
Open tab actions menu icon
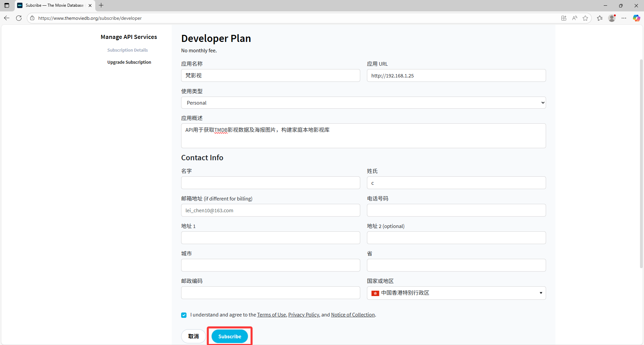pyautogui.click(x=7, y=5)
